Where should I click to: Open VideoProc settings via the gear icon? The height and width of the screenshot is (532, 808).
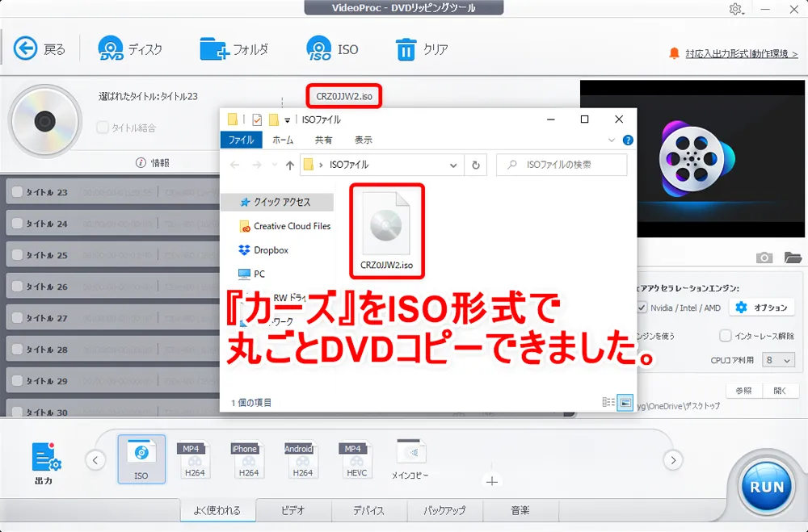735,9
